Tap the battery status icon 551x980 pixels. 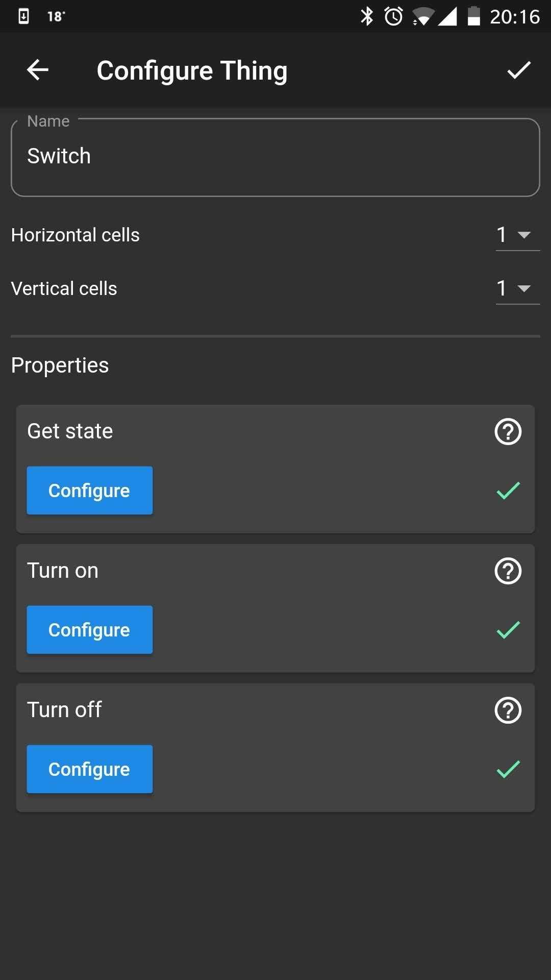474,16
